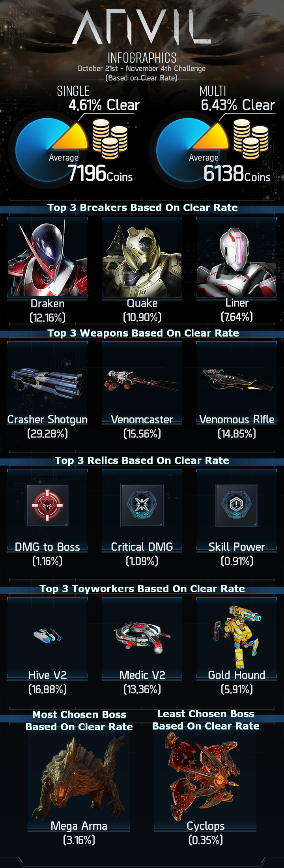284x868 pixels.
Task: Select the Critical DMG relic icon
Action: (142, 505)
